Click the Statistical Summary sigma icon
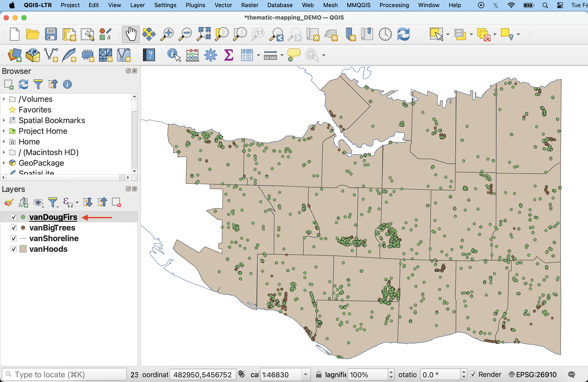The image size is (588, 382). point(229,55)
